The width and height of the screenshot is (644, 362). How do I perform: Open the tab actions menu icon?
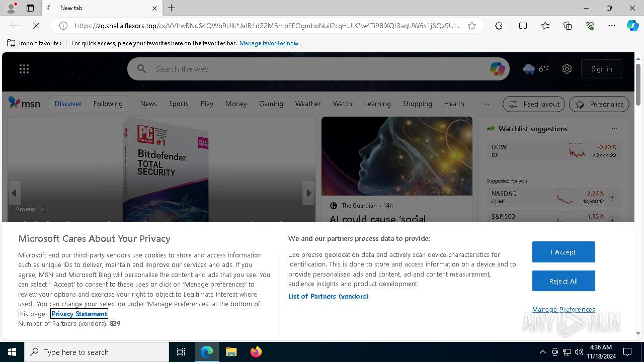click(x=30, y=8)
